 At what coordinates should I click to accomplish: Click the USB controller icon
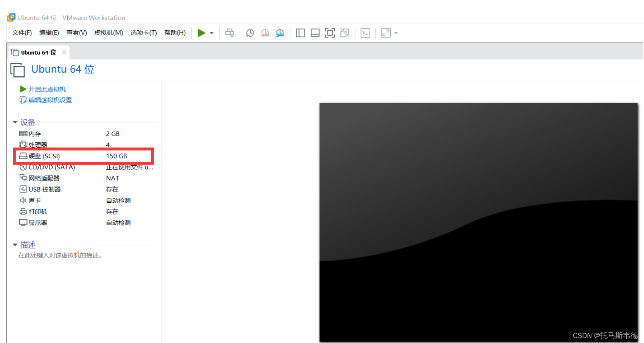click(23, 189)
